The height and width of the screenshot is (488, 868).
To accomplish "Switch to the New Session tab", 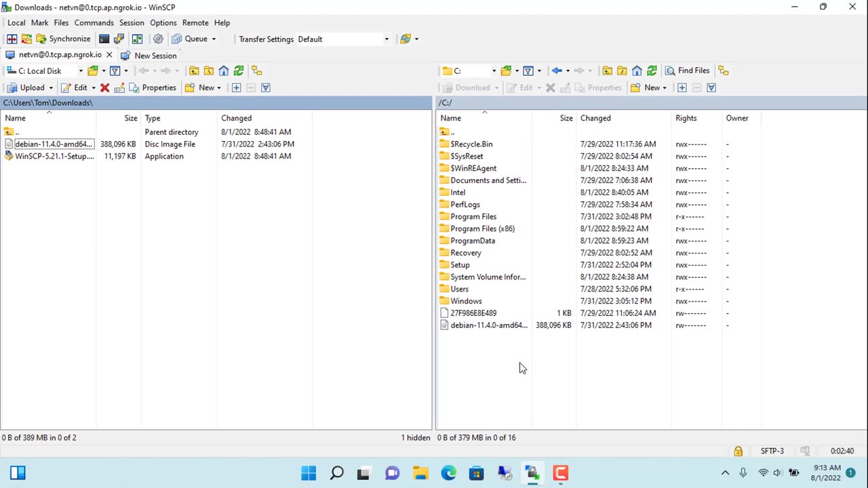I will coord(149,56).
